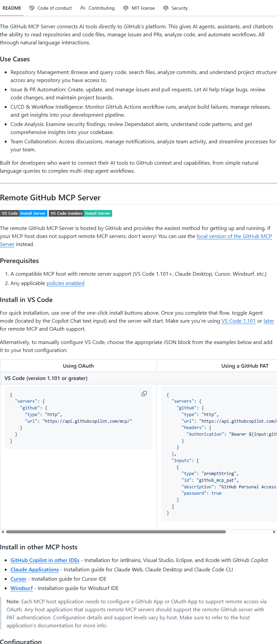Open the local GitHub MCP Server link

(234, 236)
